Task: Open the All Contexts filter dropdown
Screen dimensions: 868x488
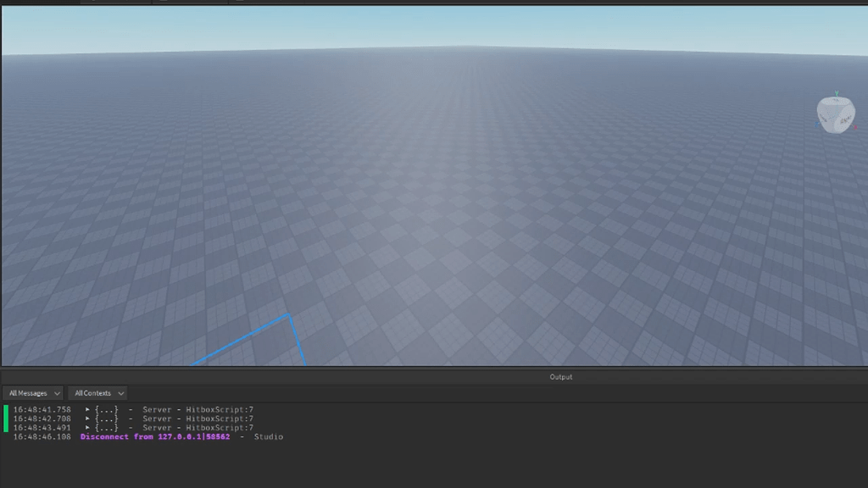Action: [97, 392]
